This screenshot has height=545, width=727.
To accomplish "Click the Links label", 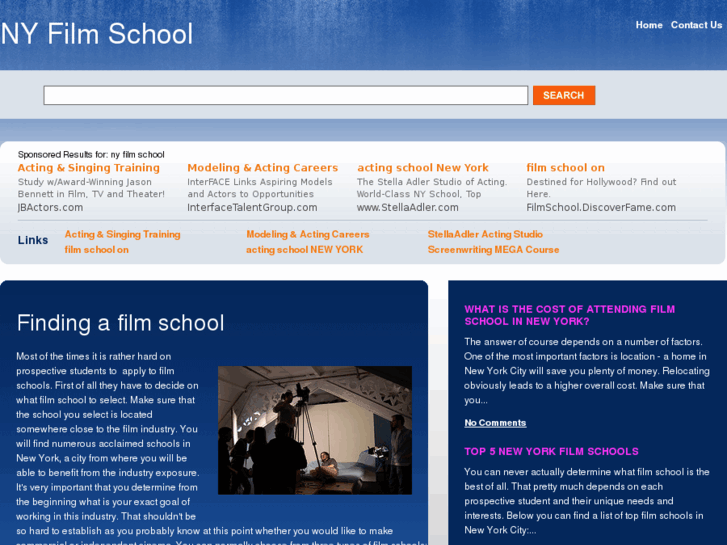I will tap(33, 240).
